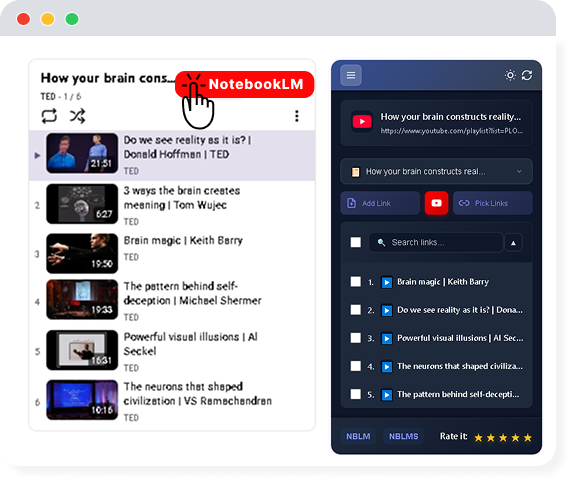Image resolution: width=572 pixels, height=482 pixels.
Task: Open The pattern behind self-deception playlist title
Action: click(x=192, y=293)
